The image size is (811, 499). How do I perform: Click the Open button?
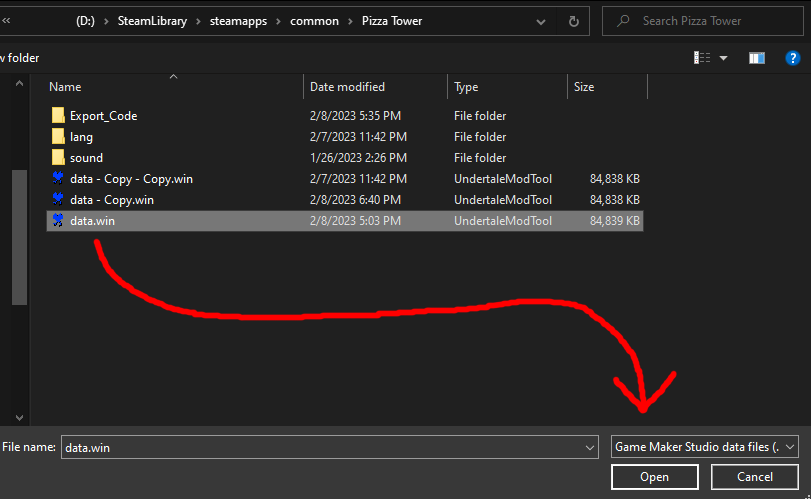click(655, 477)
